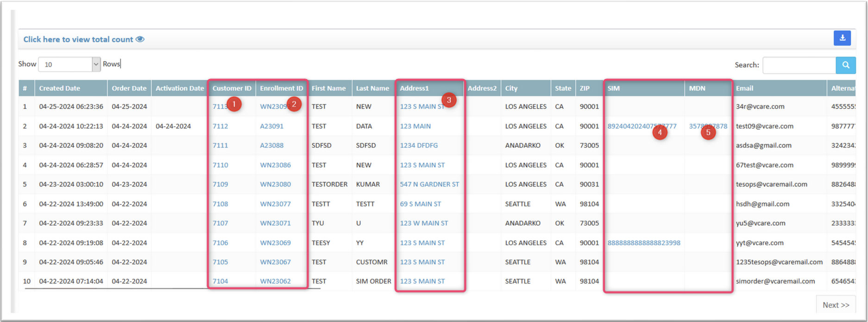Open customer ID 7108

tap(220, 204)
